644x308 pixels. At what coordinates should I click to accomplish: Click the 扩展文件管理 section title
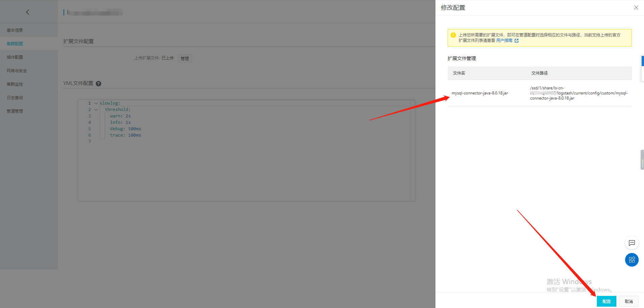click(461, 58)
